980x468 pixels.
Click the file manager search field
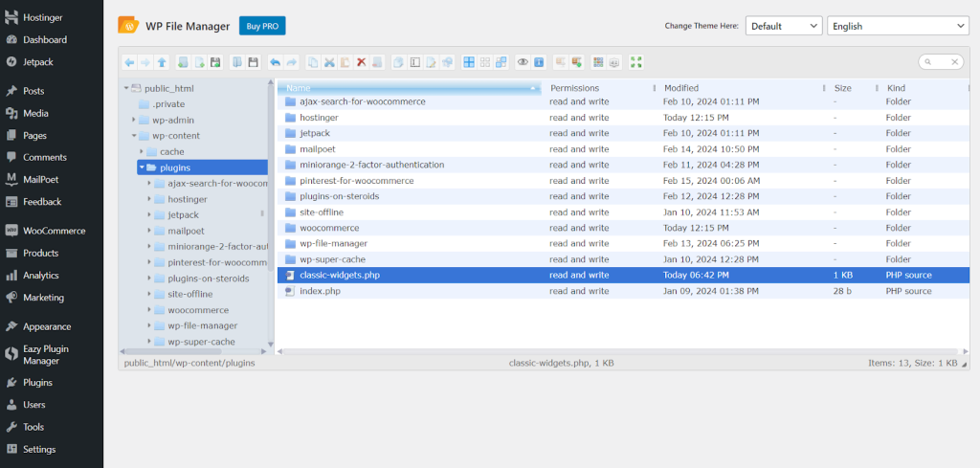pyautogui.click(x=940, y=62)
